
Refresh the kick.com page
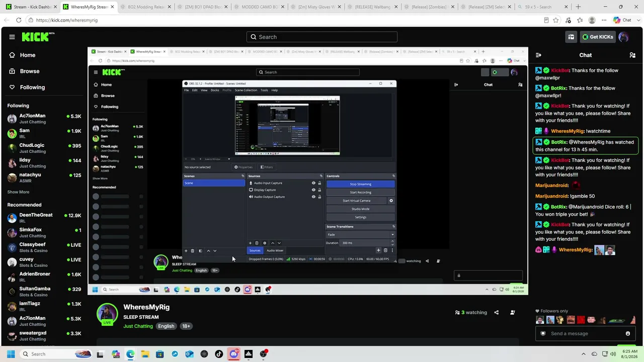(19, 20)
